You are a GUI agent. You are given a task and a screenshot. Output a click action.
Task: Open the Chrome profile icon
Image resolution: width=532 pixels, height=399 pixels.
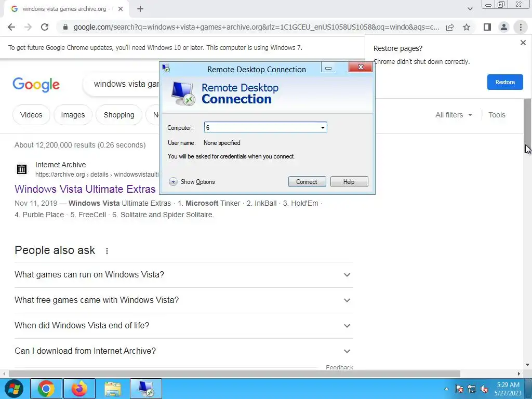pos(504,27)
